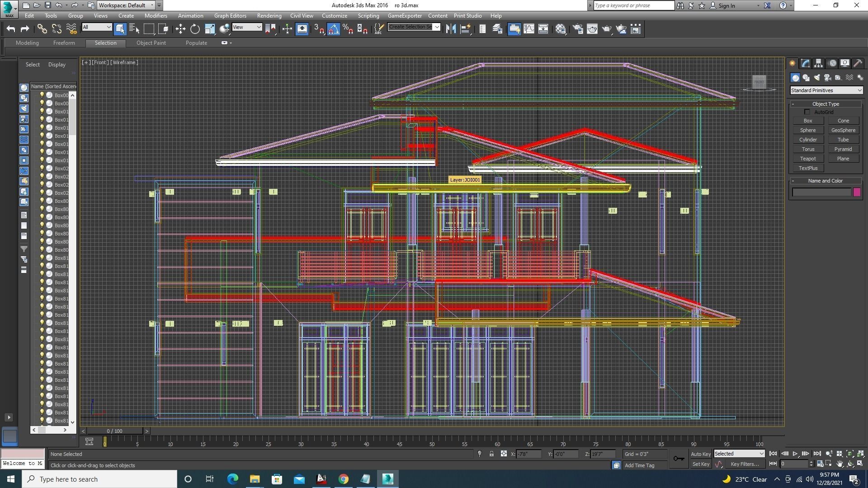This screenshot has height=488, width=868.
Task: Enable the AutoGrid checkbox
Action: (x=807, y=112)
